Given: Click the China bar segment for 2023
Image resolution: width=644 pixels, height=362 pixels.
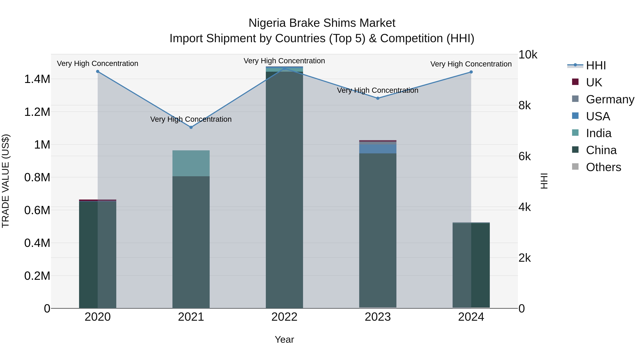Looking at the screenshot, I should [x=378, y=230].
